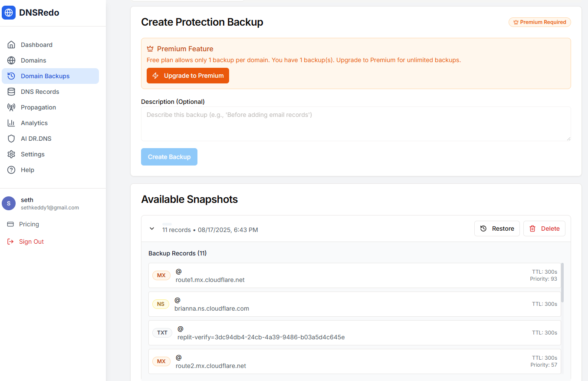
Task: Click the Help question mark icon
Action: tap(11, 170)
